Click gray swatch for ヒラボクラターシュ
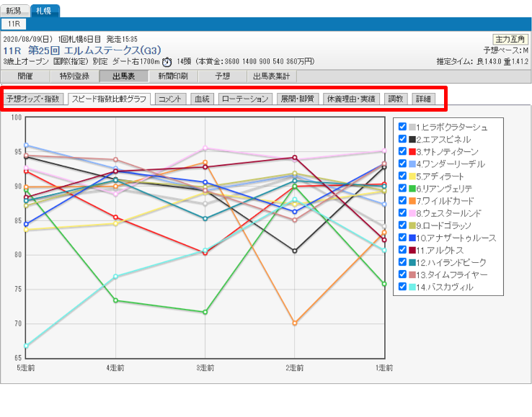The width and height of the screenshot is (532, 417). [x=412, y=127]
